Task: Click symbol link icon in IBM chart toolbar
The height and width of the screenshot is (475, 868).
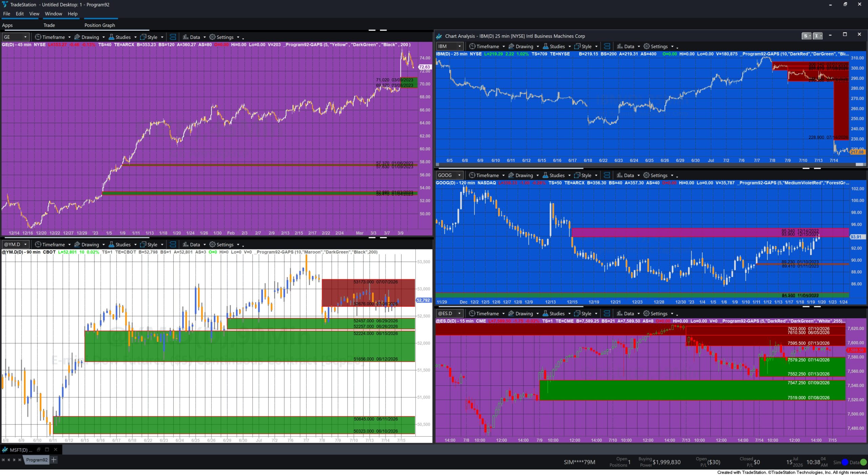Action: coord(607,46)
